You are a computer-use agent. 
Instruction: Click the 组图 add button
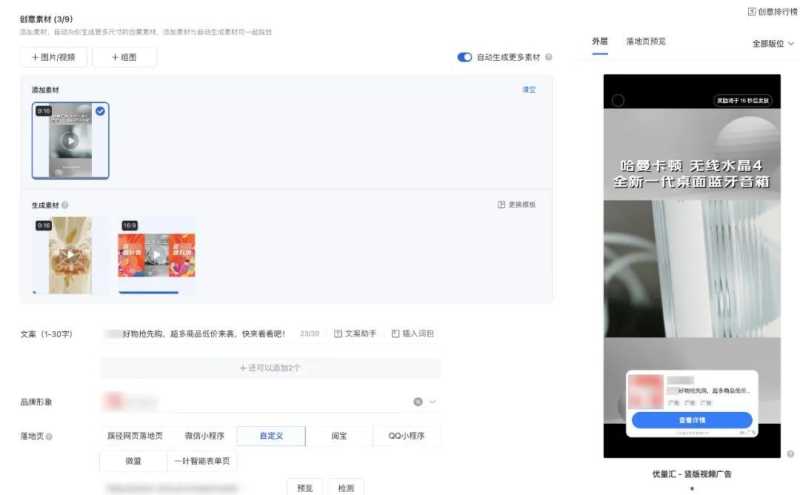pyautogui.click(x=124, y=57)
